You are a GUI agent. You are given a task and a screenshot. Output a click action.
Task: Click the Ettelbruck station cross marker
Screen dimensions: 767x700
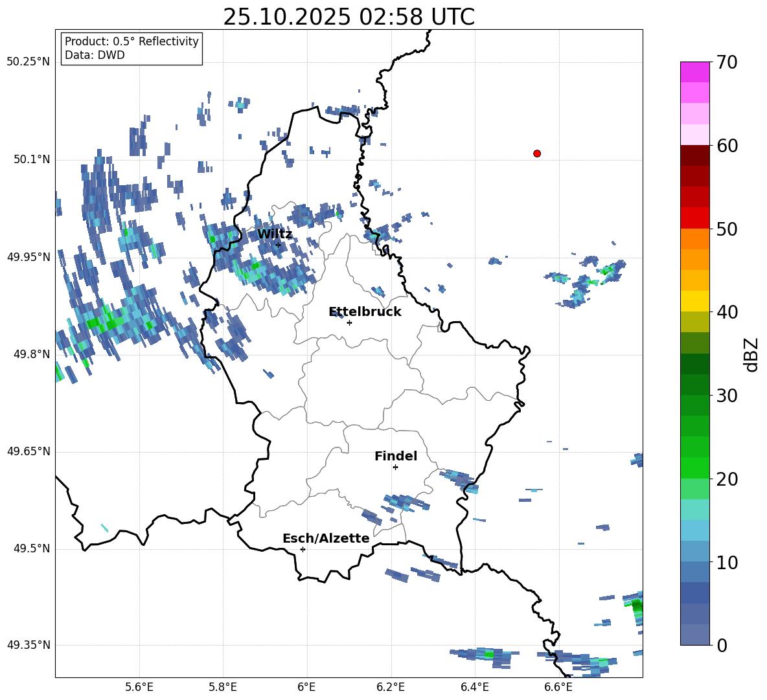pos(349,322)
